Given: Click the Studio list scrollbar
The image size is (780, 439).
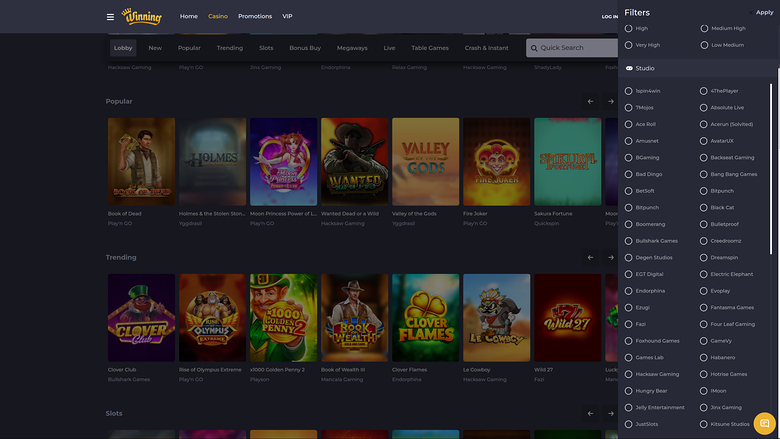Looking at the screenshot, I should pos(771,169).
